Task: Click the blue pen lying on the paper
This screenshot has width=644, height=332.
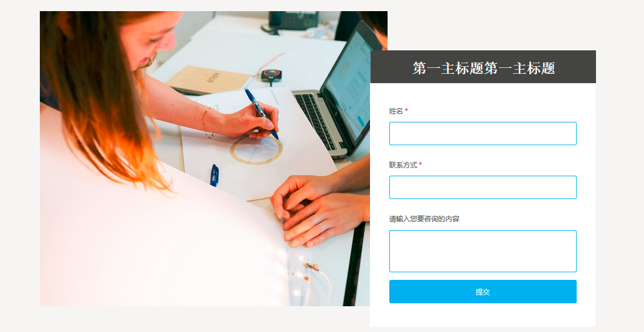Action: pyautogui.click(x=214, y=176)
